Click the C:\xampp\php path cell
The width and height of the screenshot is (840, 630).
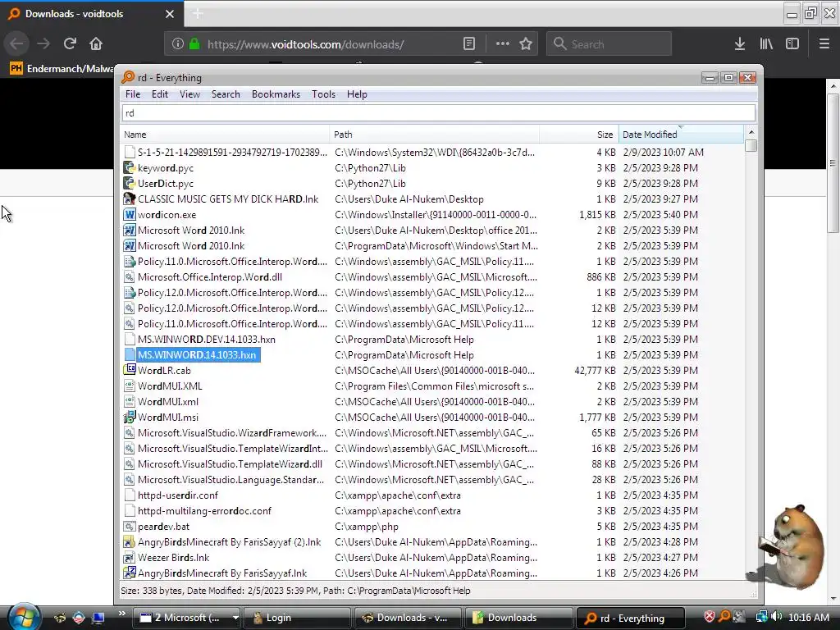367,526
